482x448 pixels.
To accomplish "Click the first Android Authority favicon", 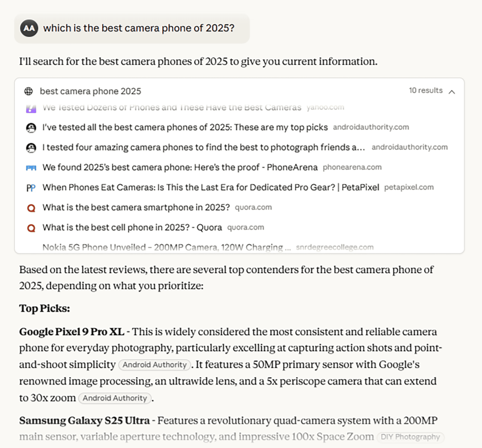I will 31,127.
